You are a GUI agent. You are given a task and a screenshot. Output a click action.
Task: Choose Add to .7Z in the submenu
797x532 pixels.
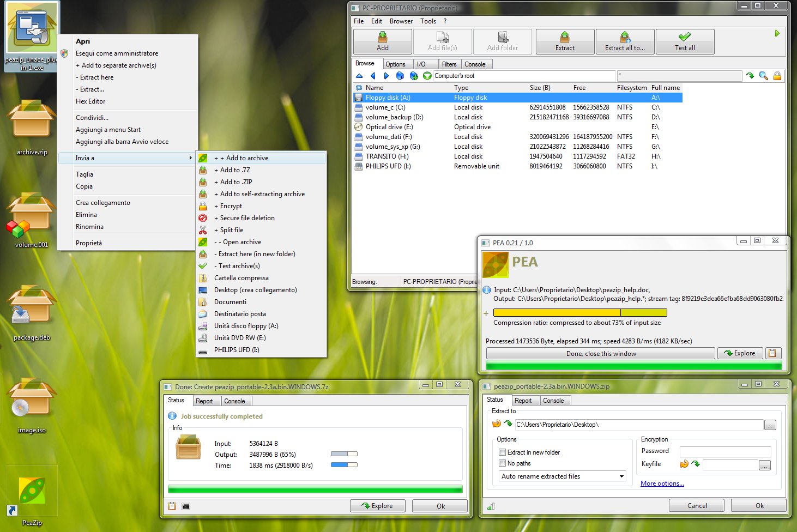pyautogui.click(x=262, y=170)
